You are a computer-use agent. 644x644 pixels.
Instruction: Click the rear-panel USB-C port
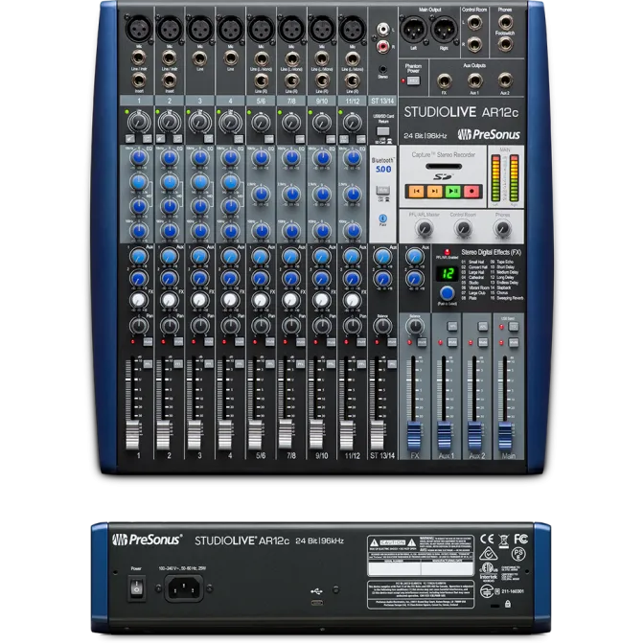[316, 603]
